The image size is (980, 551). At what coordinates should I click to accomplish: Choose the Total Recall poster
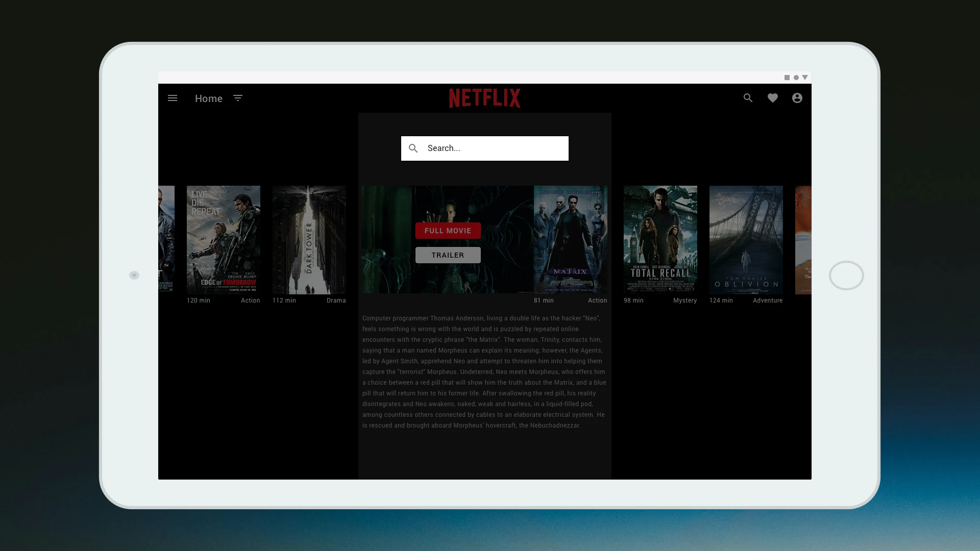[660, 240]
